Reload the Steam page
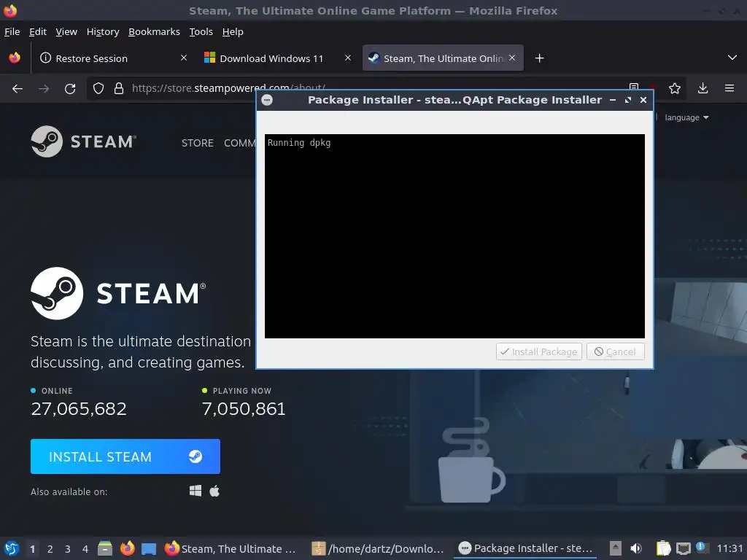The width and height of the screenshot is (747, 560). 70,88
